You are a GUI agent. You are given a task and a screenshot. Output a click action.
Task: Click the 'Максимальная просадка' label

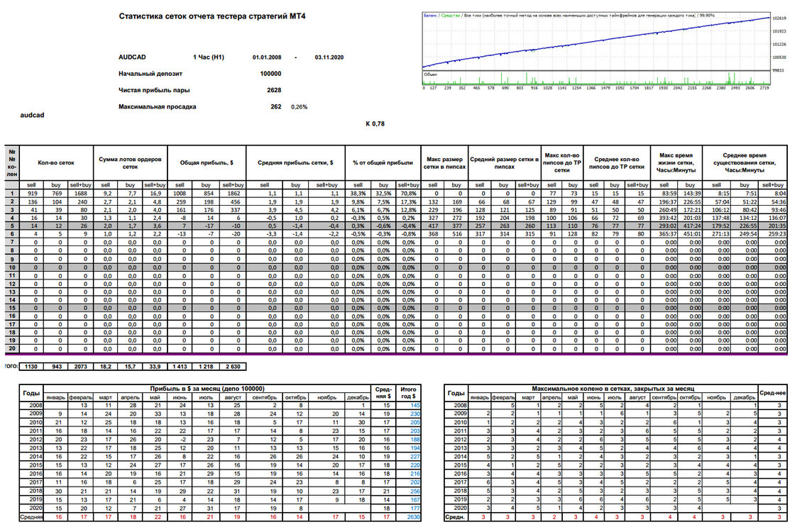158,107
